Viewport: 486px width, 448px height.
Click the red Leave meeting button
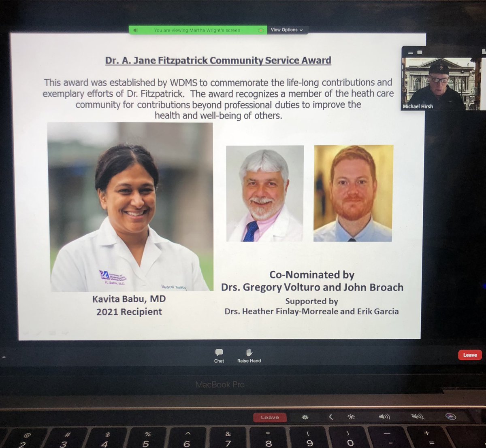(470, 355)
